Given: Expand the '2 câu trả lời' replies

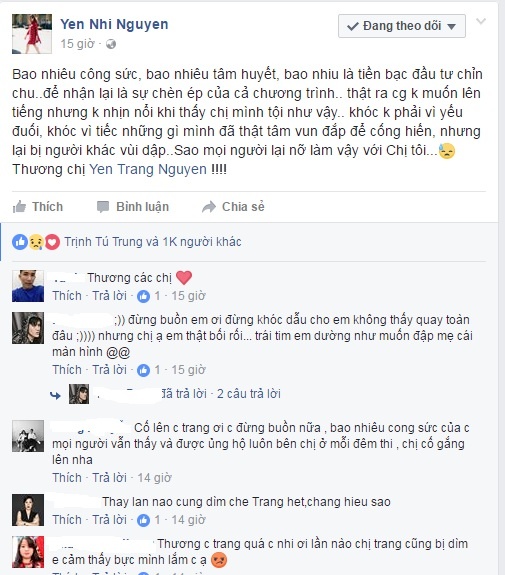Looking at the screenshot, I should point(249,394).
